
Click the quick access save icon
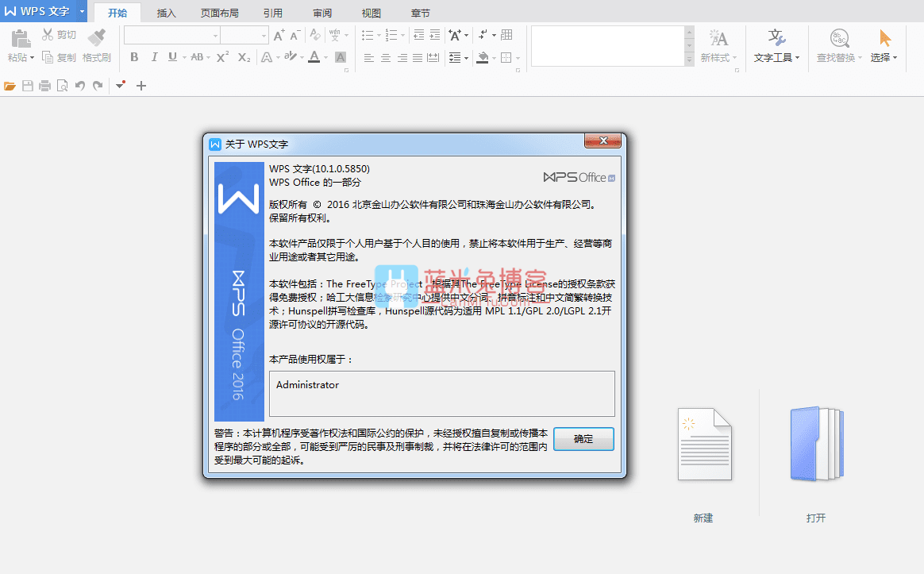coord(27,86)
